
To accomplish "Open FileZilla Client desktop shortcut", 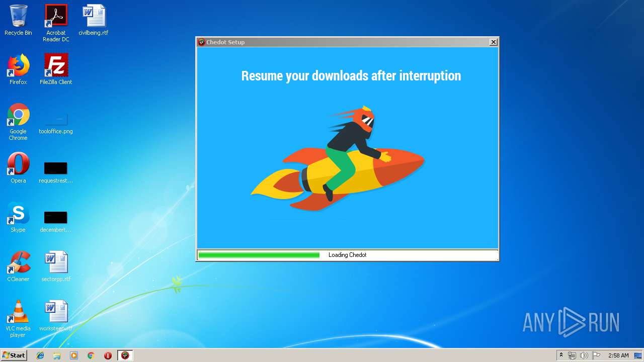I will tap(56, 69).
